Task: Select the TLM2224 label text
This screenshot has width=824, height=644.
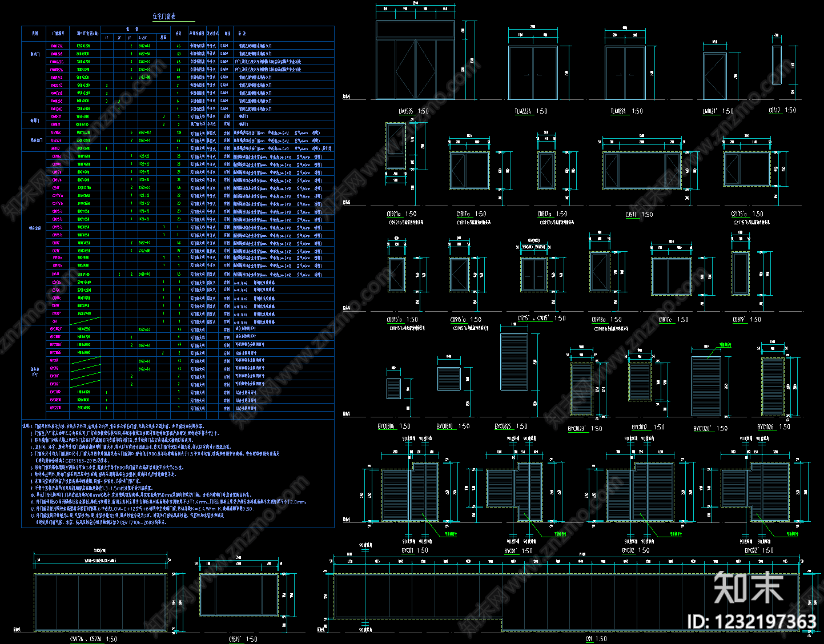Action: click(523, 111)
